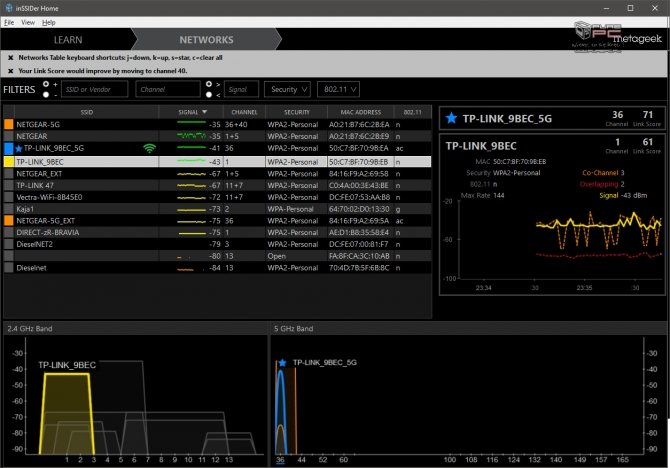Click MAC address 64:70:02:D0:13:30
This screenshot has width=670, height=468.
click(x=359, y=209)
